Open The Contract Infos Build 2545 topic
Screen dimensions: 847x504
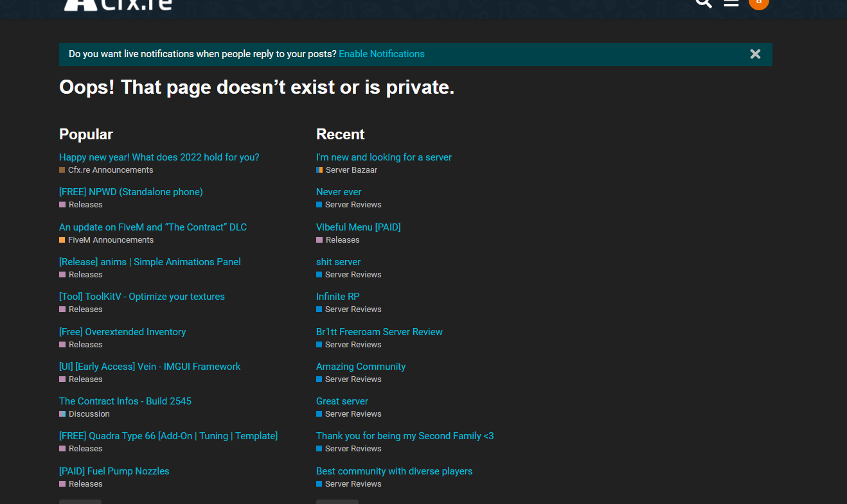125,401
